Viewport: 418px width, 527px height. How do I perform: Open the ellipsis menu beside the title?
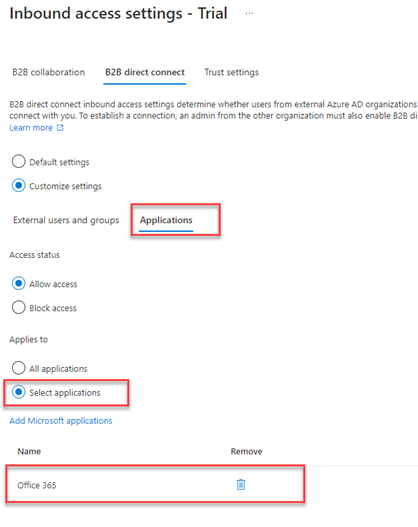click(249, 13)
